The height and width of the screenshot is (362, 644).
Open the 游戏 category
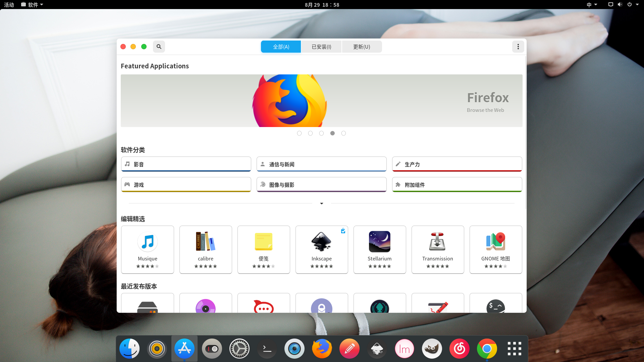(186, 185)
